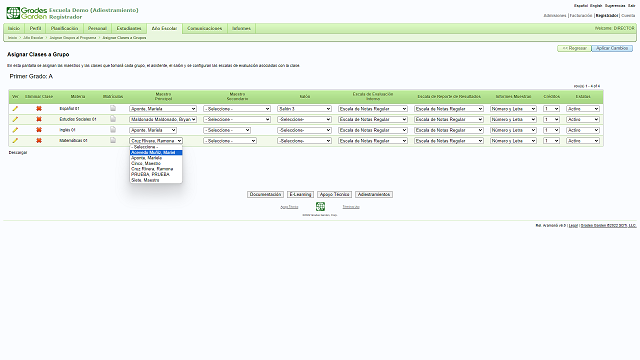Image resolution: width=640 pixels, height=360 pixels.
Task: Open the matrícula document icon for Español 01
Action: [x=113, y=108]
